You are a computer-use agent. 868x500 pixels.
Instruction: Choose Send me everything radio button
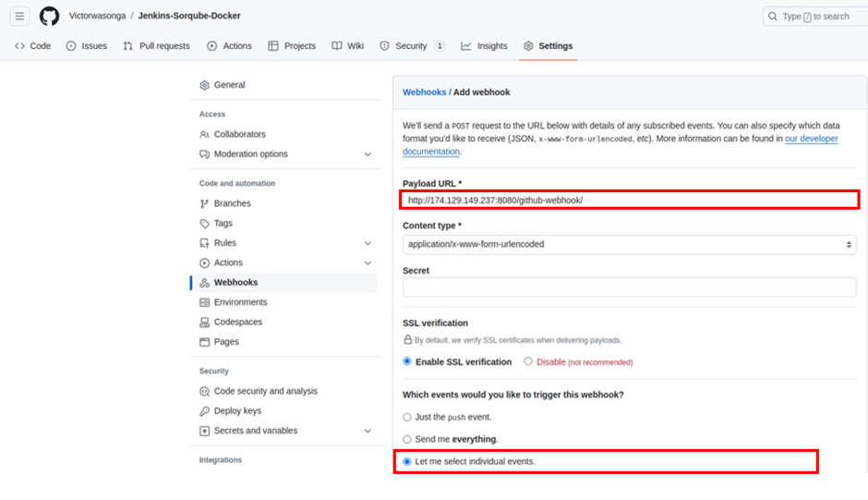pyautogui.click(x=407, y=439)
